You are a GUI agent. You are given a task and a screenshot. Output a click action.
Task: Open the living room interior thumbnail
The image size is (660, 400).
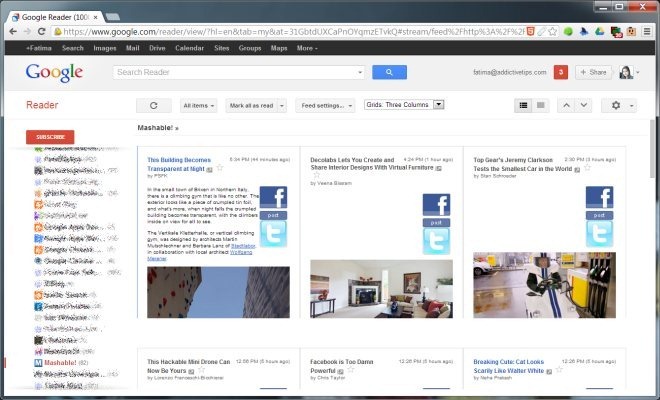[x=381, y=289]
